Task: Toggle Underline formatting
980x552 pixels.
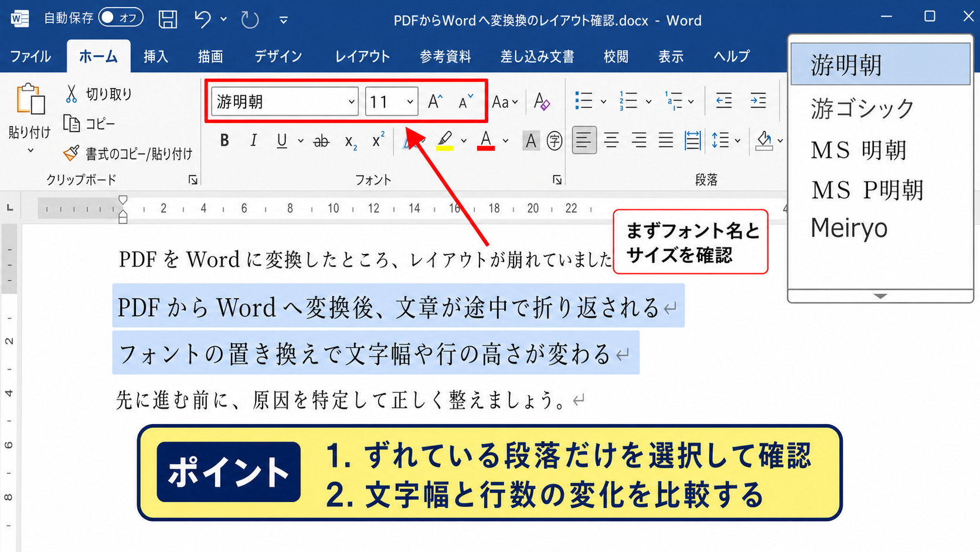Action: coord(282,140)
